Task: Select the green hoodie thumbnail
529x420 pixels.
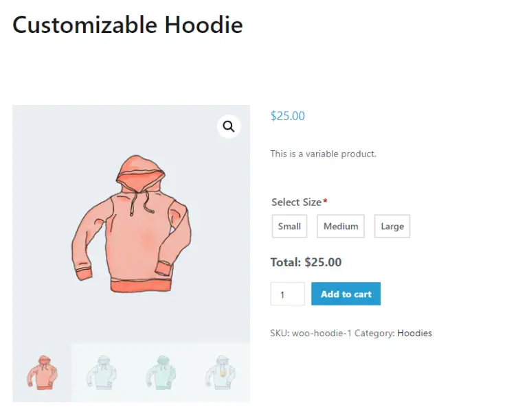Action: coord(161,373)
